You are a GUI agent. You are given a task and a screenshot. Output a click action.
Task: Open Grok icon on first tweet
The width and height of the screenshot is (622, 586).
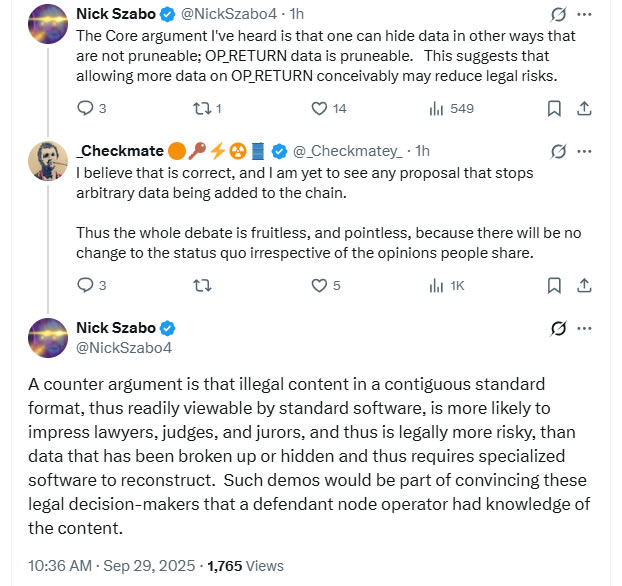557,16
